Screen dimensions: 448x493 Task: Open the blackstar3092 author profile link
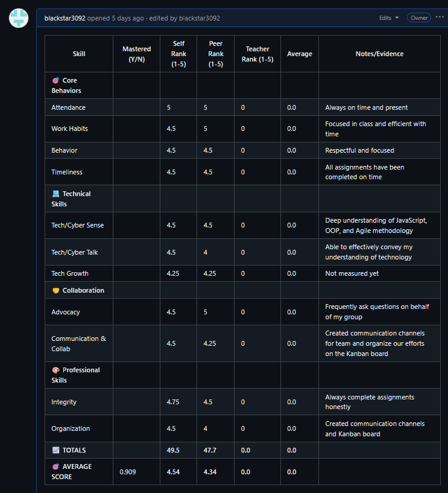(x=65, y=18)
